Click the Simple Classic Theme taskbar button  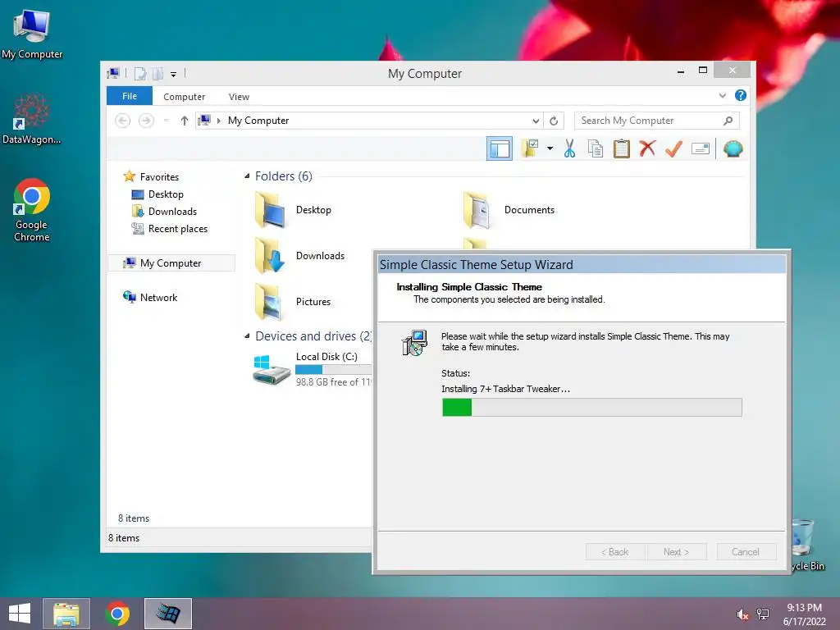tap(167, 614)
